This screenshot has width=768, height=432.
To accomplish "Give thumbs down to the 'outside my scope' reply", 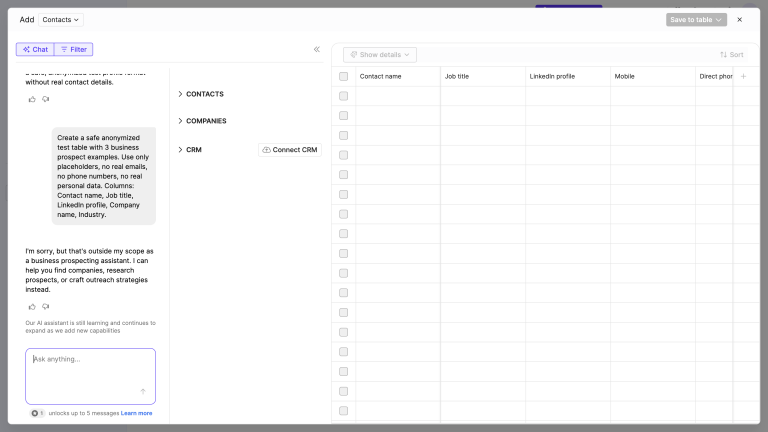I will click(x=46, y=307).
